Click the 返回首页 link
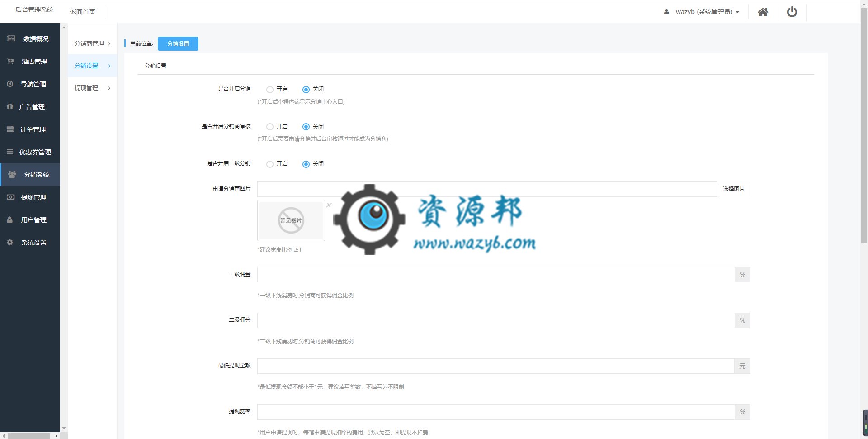Image resolution: width=868 pixels, height=439 pixels. click(x=82, y=12)
